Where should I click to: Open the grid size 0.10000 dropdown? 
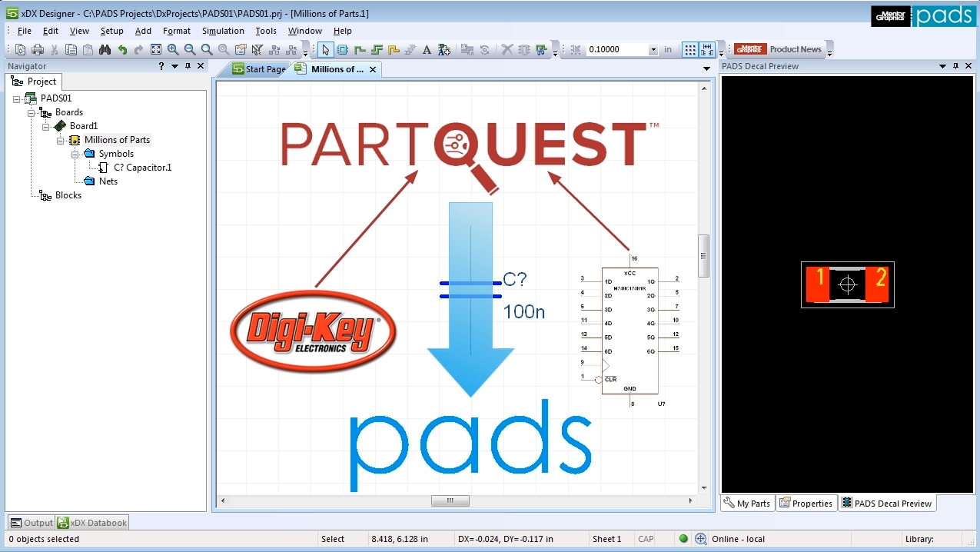click(x=653, y=50)
